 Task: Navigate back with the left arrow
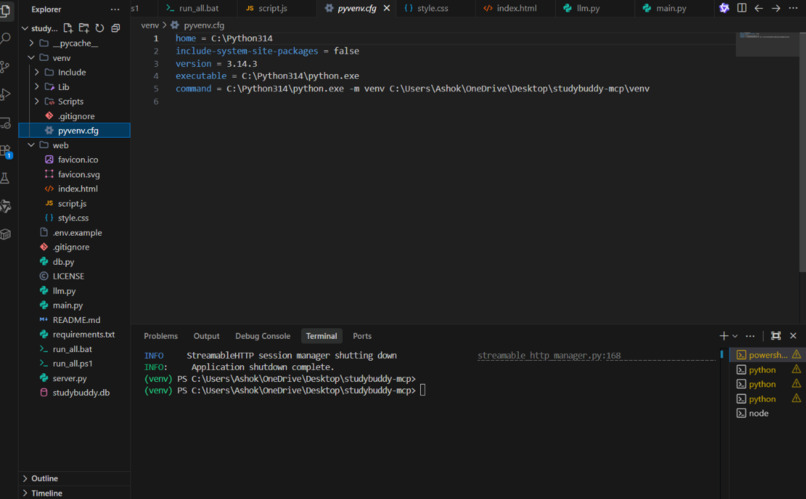click(759, 8)
